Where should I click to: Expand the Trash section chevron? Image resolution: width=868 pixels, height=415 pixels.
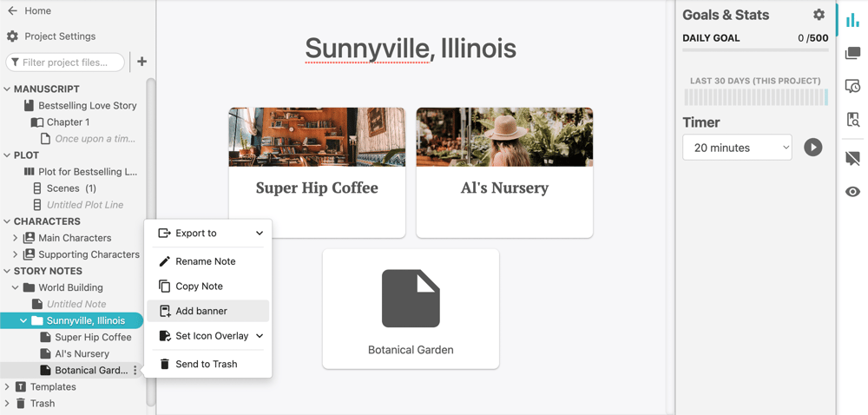pyautogui.click(x=7, y=404)
